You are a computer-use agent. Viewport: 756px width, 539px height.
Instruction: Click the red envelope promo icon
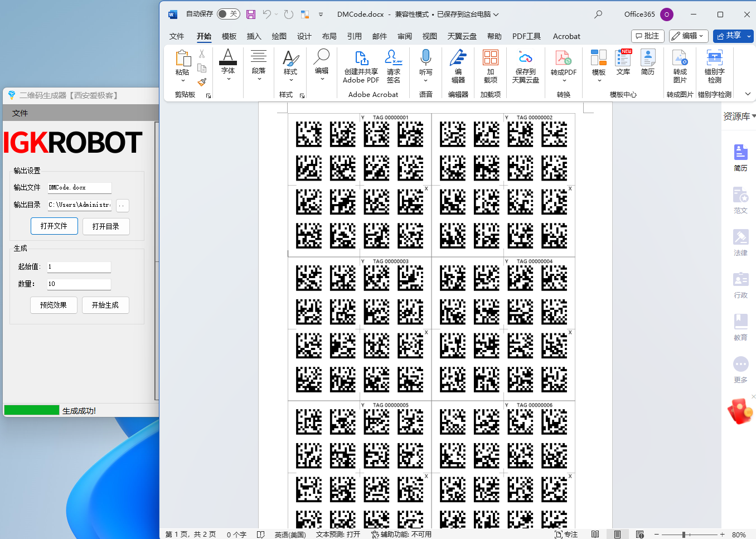(740, 411)
